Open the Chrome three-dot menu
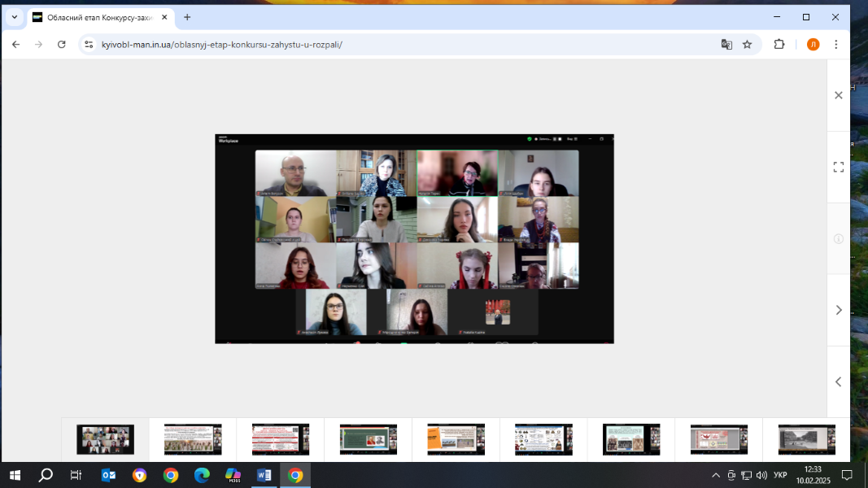 tap(835, 45)
